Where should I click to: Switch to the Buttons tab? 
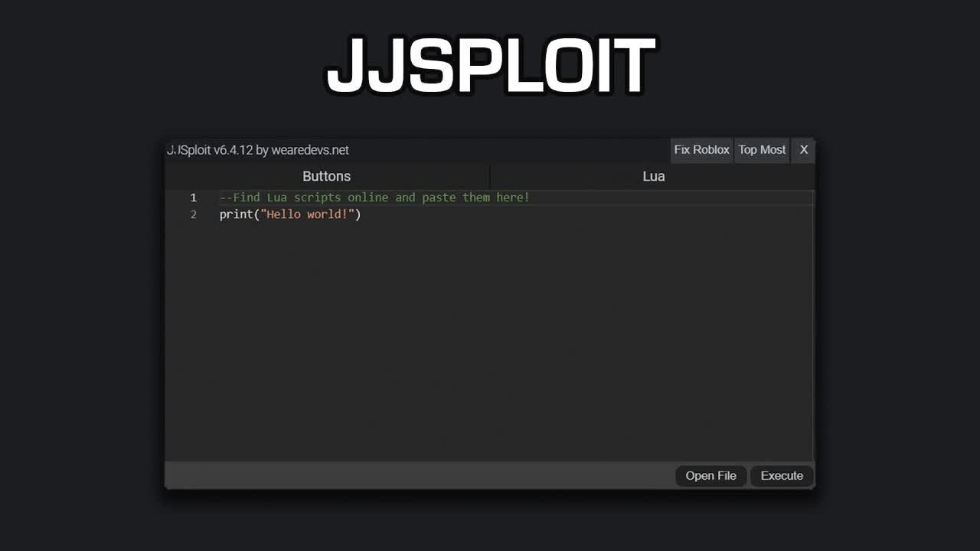click(x=326, y=176)
